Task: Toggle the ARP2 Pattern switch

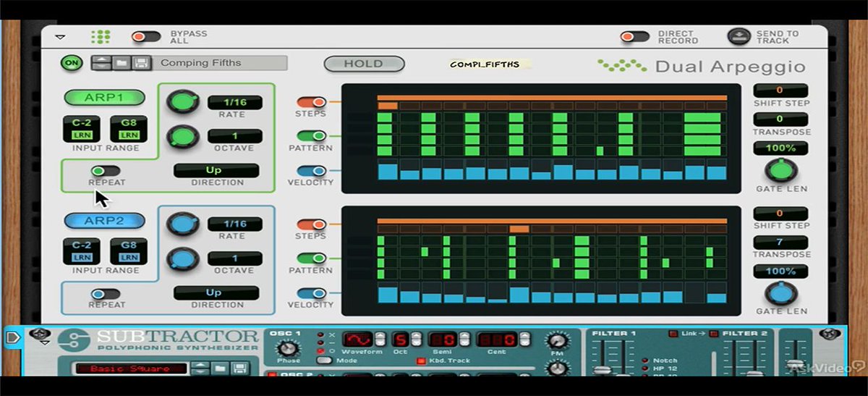Action: [311, 258]
